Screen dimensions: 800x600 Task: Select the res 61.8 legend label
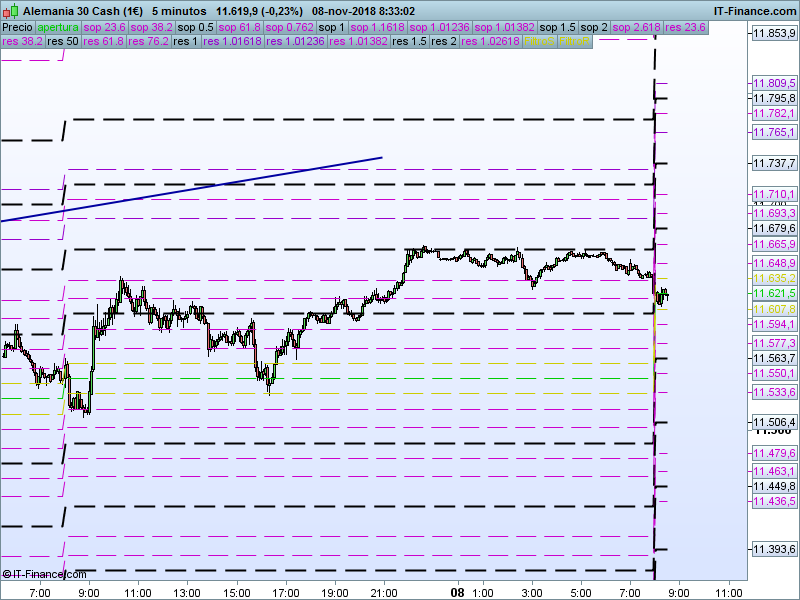tap(104, 41)
